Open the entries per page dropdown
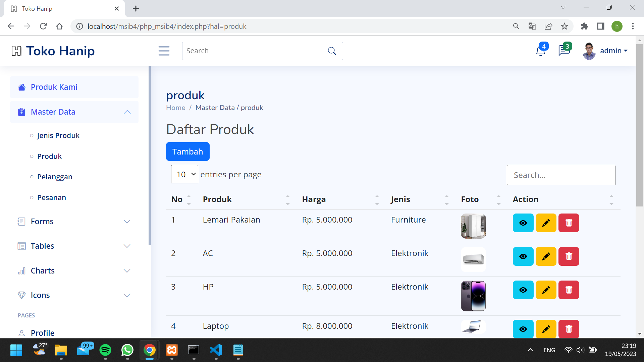The width and height of the screenshot is (644, 362). tap(184, 174)
